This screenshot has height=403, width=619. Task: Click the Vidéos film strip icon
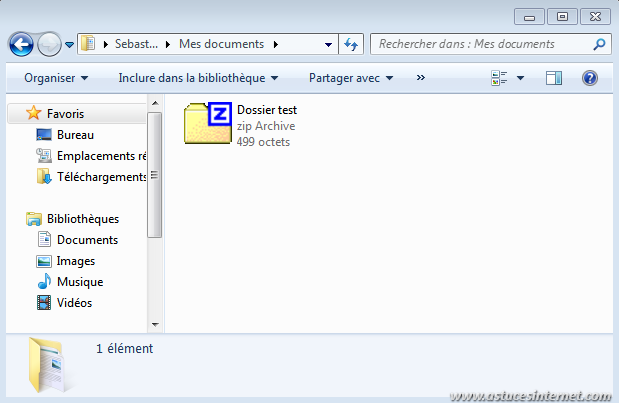tap(44, 303)
